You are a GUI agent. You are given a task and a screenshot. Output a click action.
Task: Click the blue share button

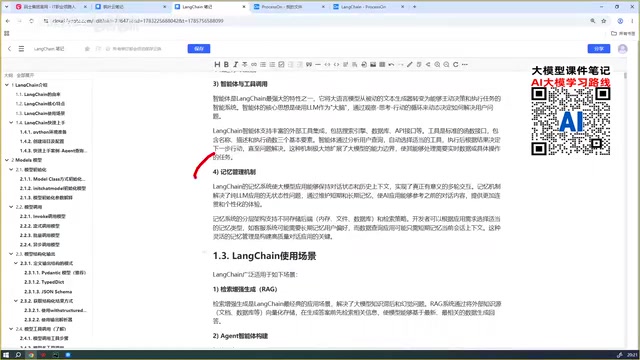(599, 49)
